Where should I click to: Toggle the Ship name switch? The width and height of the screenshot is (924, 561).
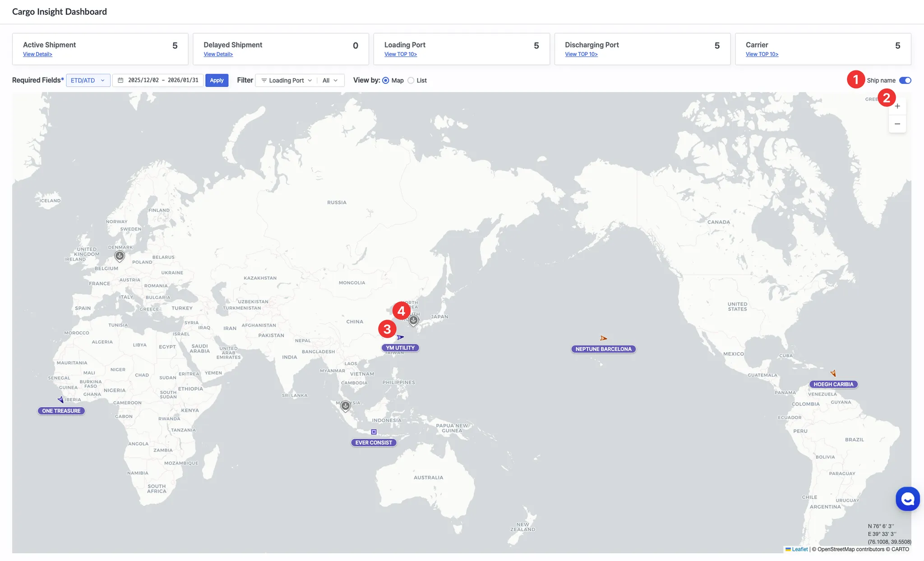point(905,80)
